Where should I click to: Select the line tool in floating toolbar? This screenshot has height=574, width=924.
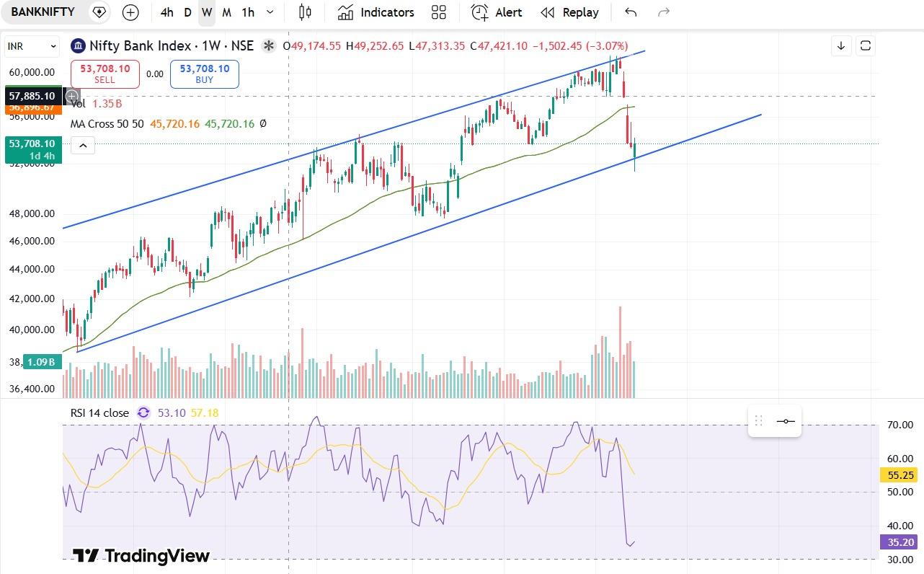(786, 421)
